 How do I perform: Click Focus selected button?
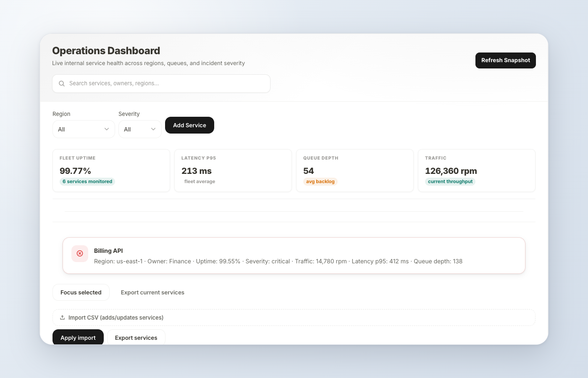click(x=81, y=292)
